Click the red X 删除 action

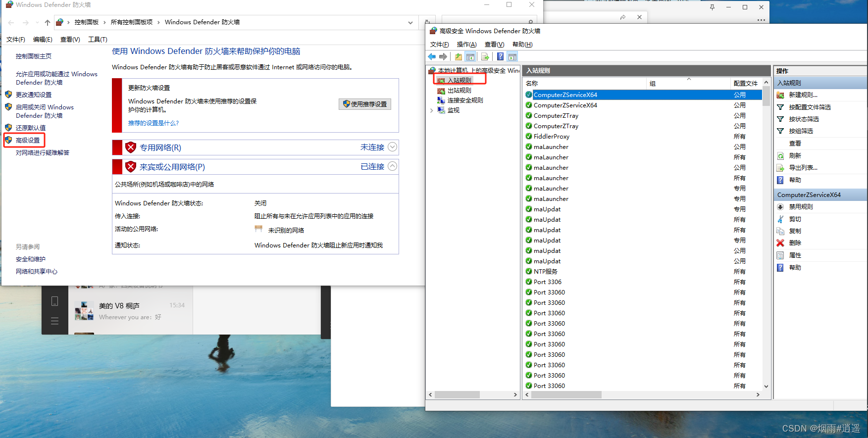780,243
